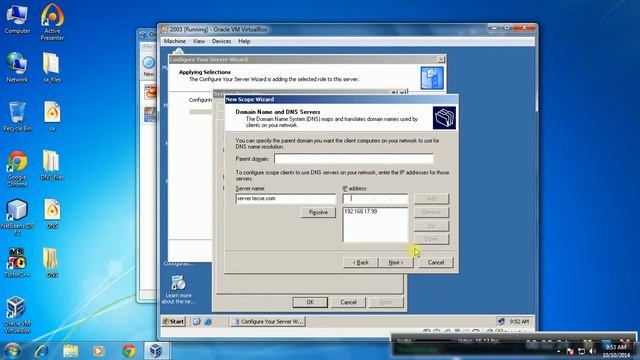Click guest Show Desktop quick launch icon
This screenshot has height=360, width=640.
[197, 322]
